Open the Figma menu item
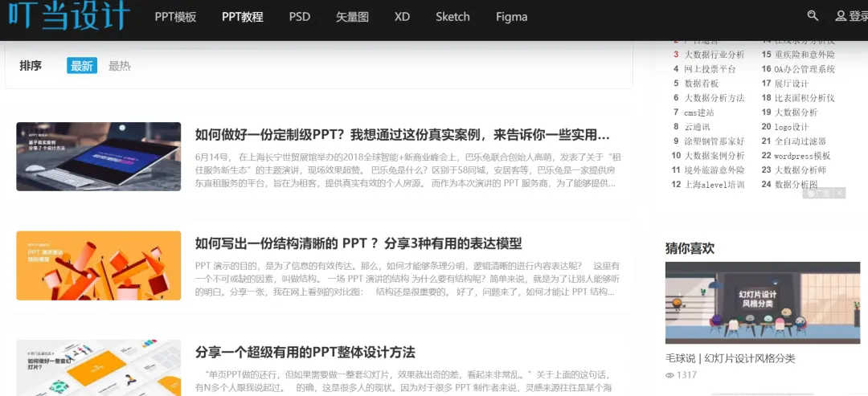868x396 pixels. [511, 17]
